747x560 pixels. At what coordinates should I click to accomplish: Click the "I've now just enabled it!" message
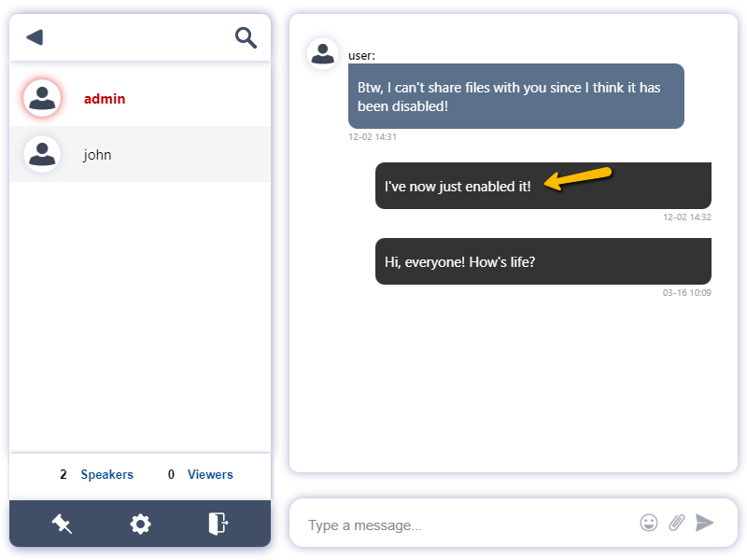tap(458, 187)
